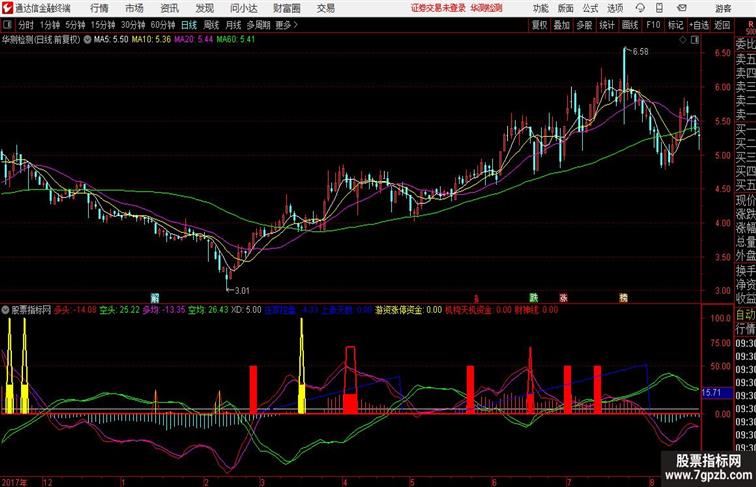Switch to 周线 weekly tab
The width and height of the screenshot is (756, 487).
point(211,25)
